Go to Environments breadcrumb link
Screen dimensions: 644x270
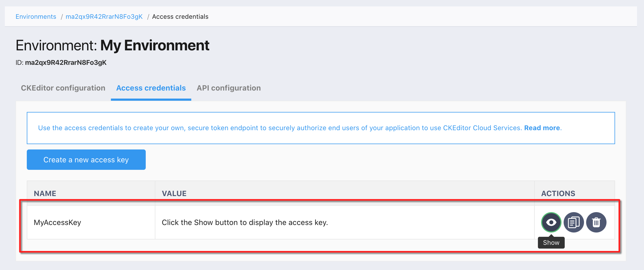(36, 17)
